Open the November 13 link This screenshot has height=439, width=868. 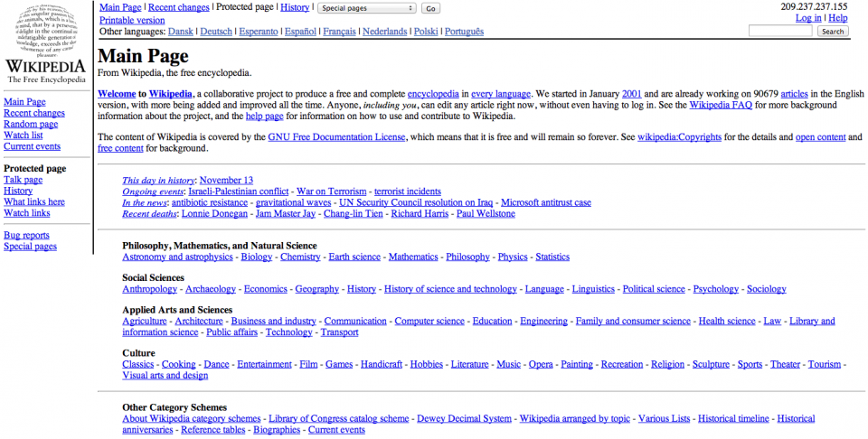(x=226, y=181)
